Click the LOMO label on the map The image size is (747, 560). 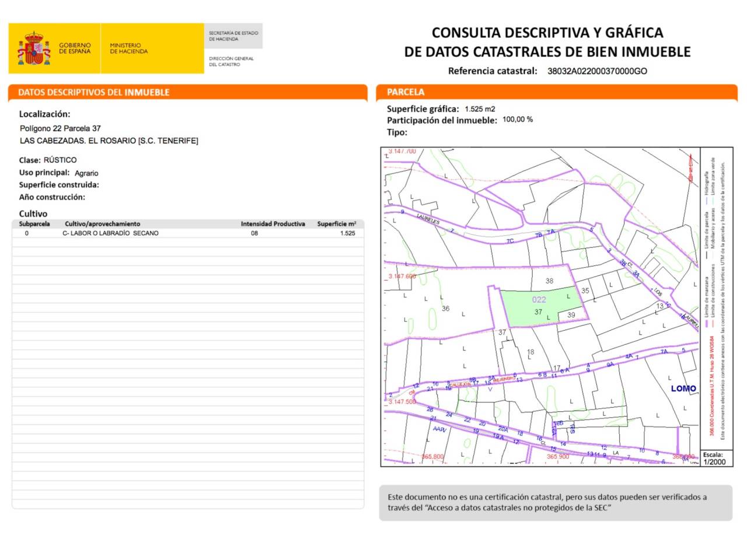pyautogui.click(x=683, y=388)
